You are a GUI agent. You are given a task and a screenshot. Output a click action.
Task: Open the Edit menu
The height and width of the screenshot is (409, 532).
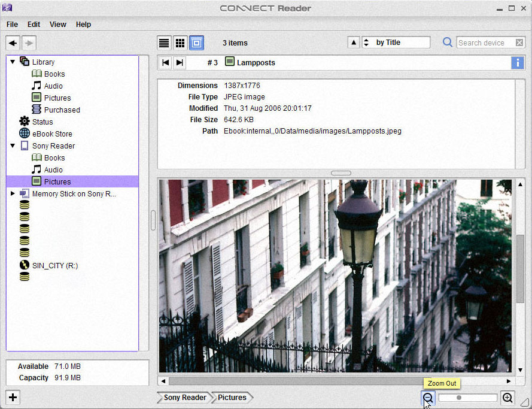pos(34,25)
